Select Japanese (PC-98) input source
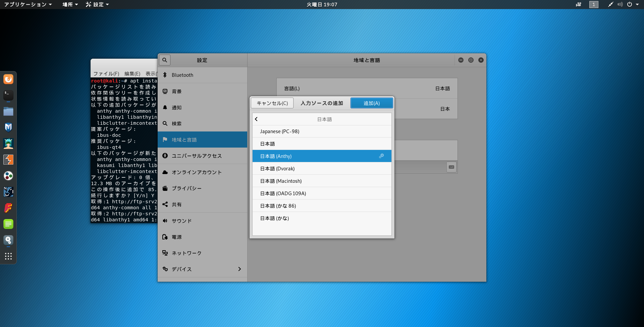The image size is (644, 327). 322,131
